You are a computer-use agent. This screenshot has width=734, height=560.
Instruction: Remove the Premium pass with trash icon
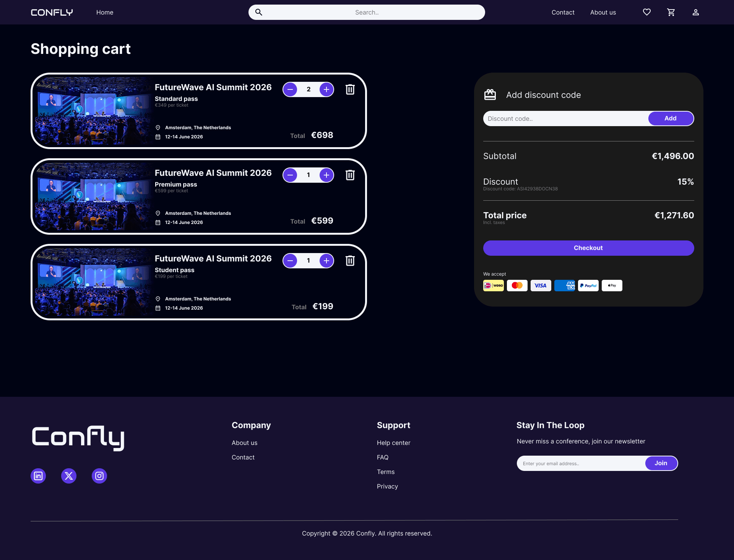click(350, 175)
